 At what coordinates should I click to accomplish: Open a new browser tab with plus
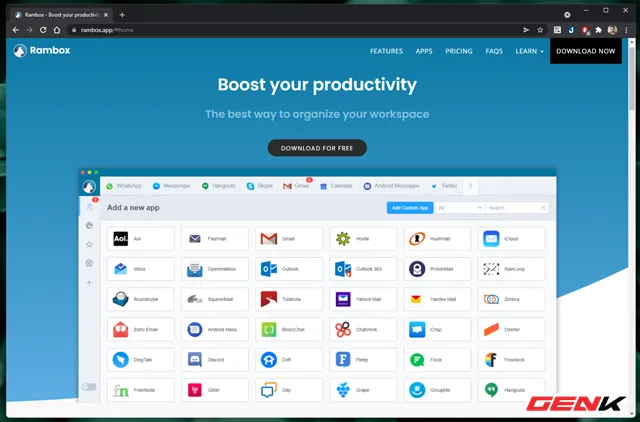click(x=122, y=15)
